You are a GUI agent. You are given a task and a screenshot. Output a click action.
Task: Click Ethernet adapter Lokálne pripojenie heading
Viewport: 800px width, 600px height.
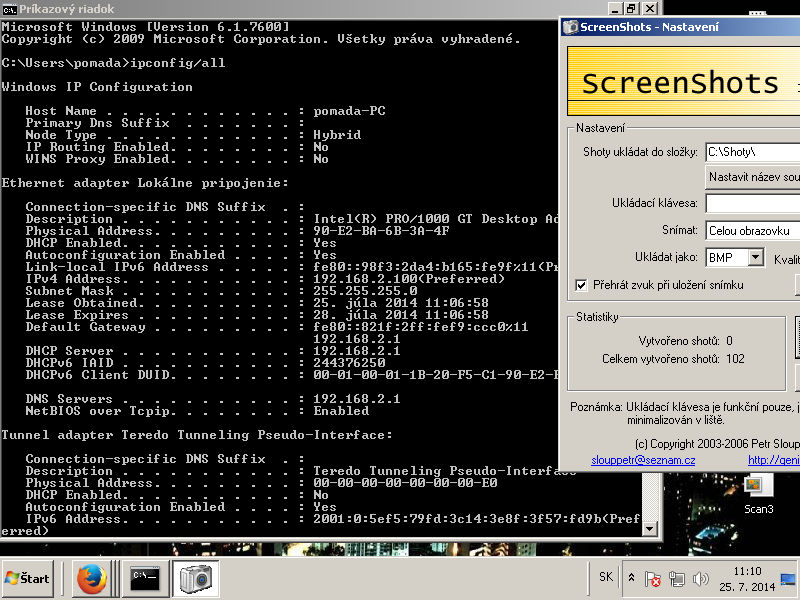point(145,183)
